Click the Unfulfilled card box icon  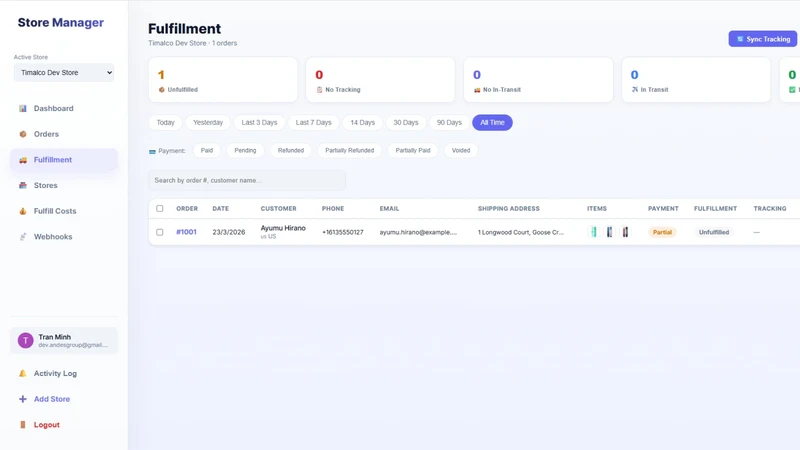pos(162,90)
